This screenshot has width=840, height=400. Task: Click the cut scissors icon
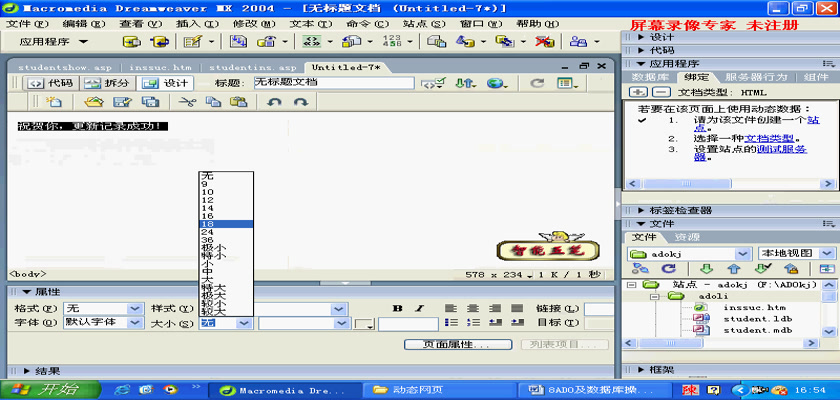click(186, 101)
